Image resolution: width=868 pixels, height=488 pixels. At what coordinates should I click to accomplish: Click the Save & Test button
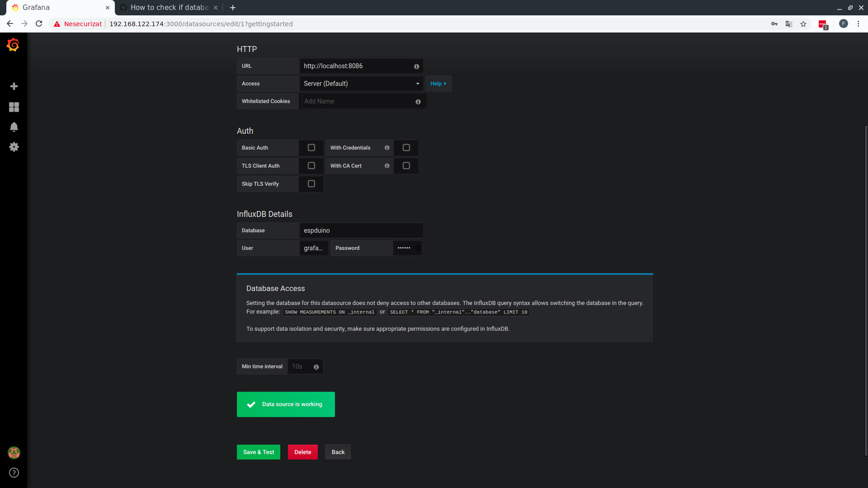[259, 452]
